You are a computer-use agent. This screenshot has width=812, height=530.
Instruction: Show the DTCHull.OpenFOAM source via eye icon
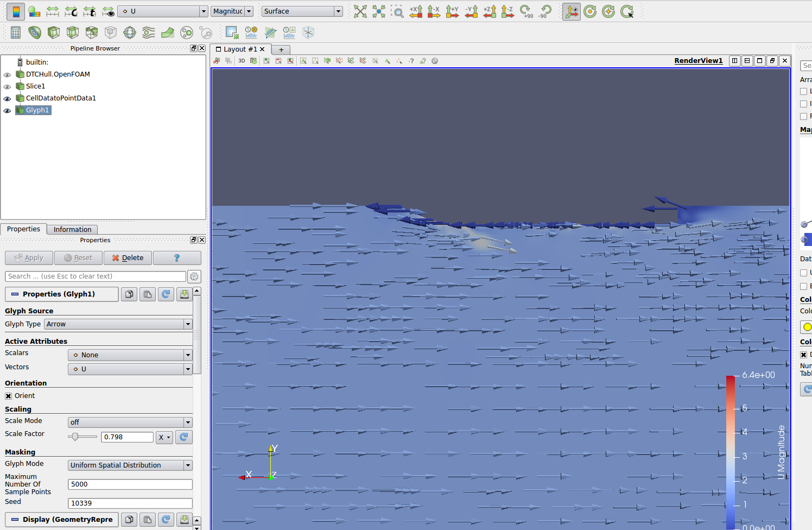click(x=7, y=75)
